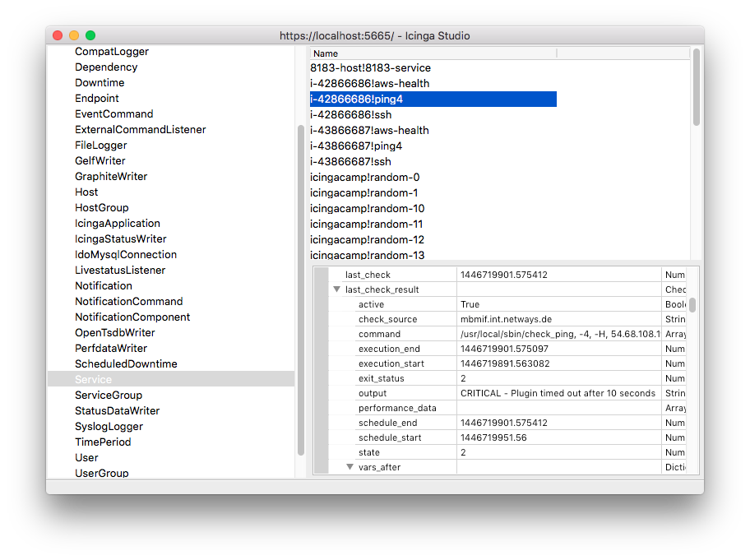Select icingacamp!random-12 service
The width and height of the screenshot is (750, 560).
tap(367, 239)
